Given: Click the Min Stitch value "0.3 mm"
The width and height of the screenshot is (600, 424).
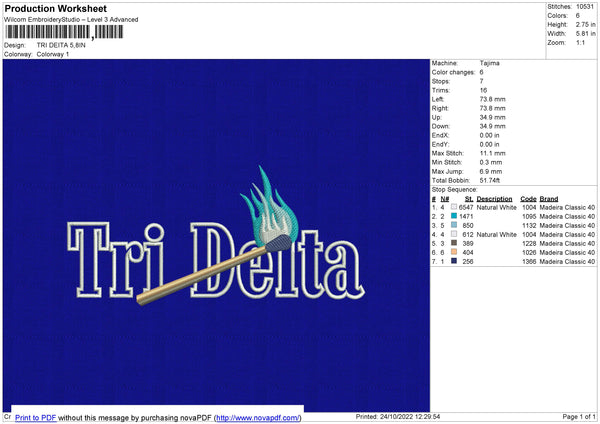Looking at the screenshot, I should click(x=491, y=162).
